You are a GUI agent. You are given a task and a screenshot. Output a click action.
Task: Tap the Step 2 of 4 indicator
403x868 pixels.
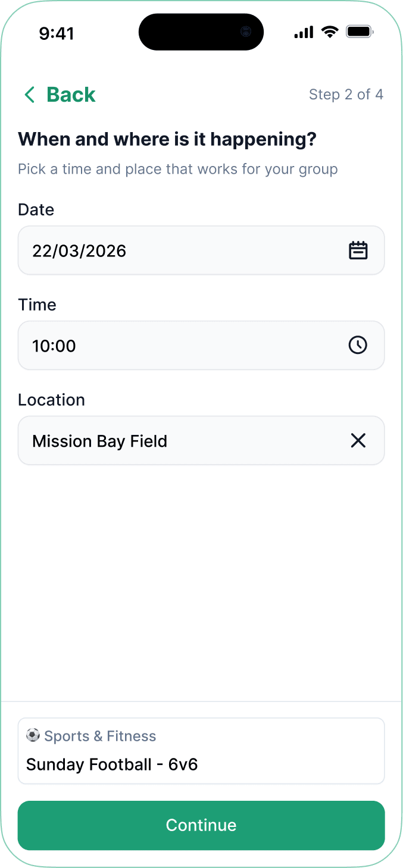click(x=346, y=94)
